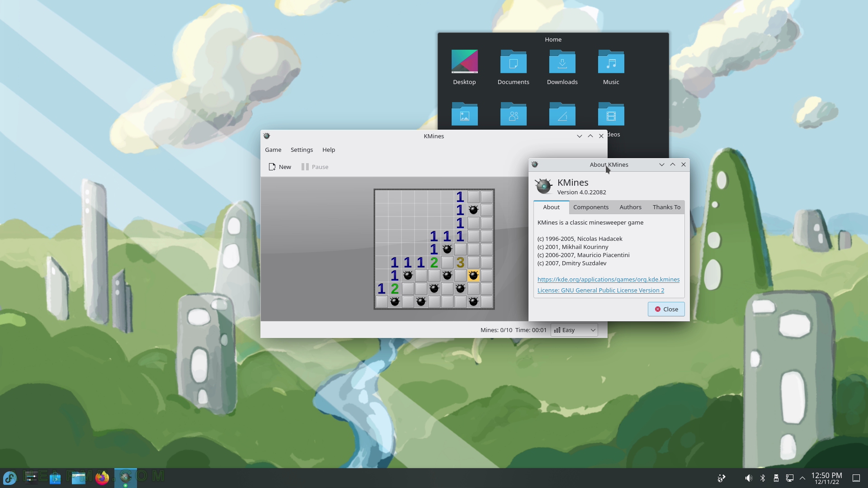This screenshot has height=488, width=868.
Task: Click the About KMines titlebar mine icon
Action: (535, 164)
